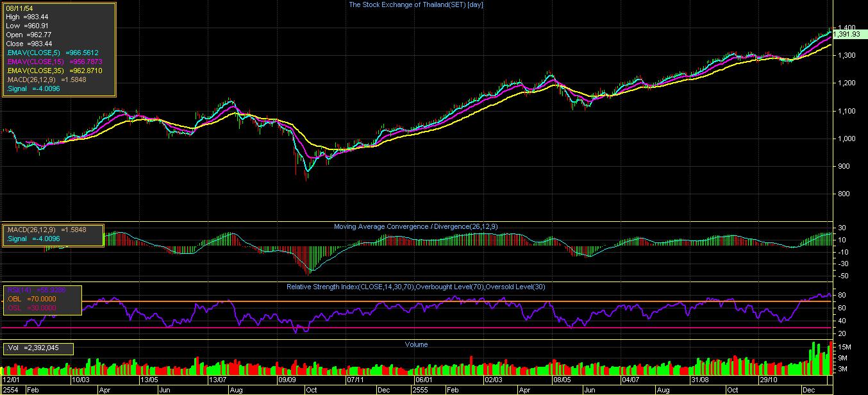
Task: Select the "EMAV(CLOSE,15) =956.7873" legend line
Action: pos(54,62)
